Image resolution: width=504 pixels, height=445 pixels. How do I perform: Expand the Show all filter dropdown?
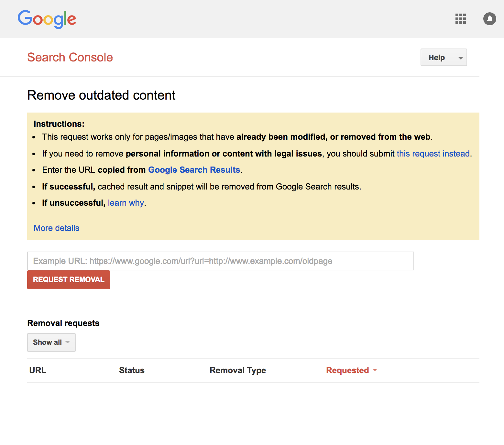point(51,342)
